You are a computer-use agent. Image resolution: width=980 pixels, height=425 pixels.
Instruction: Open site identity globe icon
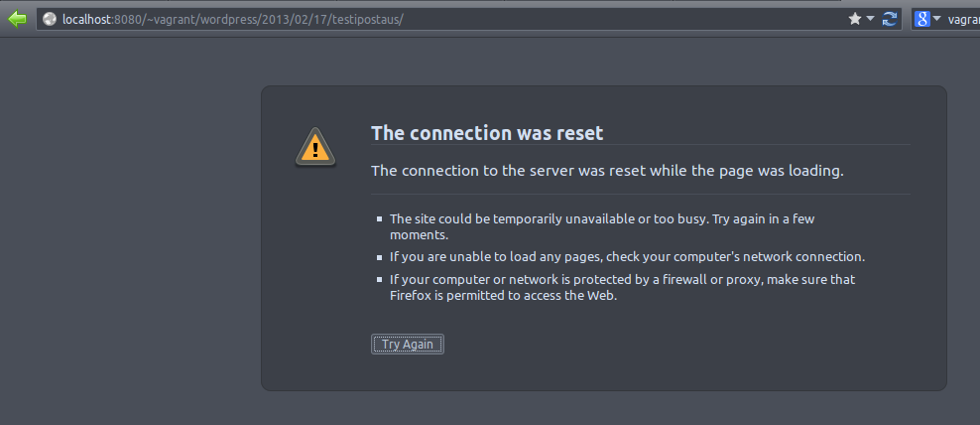(x=50, y=20)
